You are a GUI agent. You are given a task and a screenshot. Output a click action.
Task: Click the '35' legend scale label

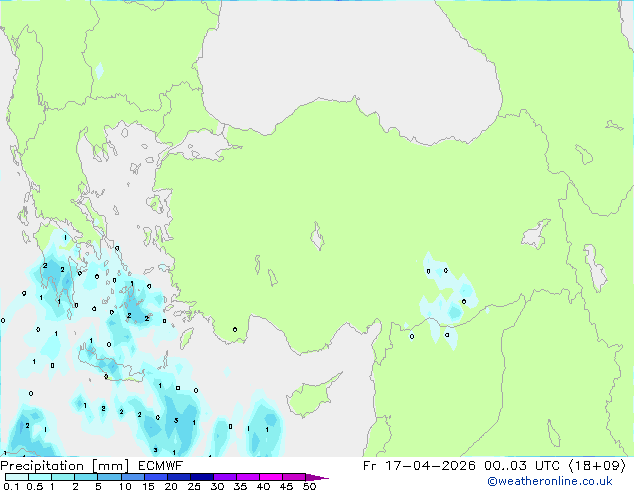coord(240,486)
